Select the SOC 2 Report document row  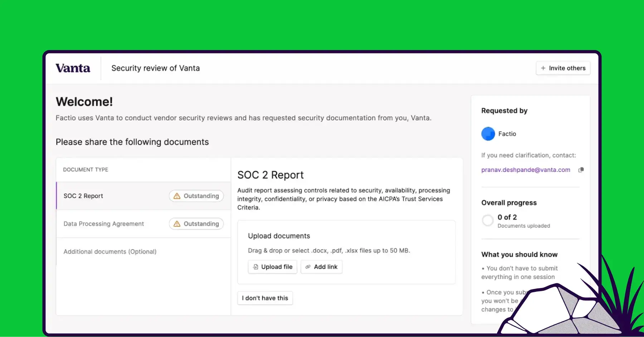[107, 196]
